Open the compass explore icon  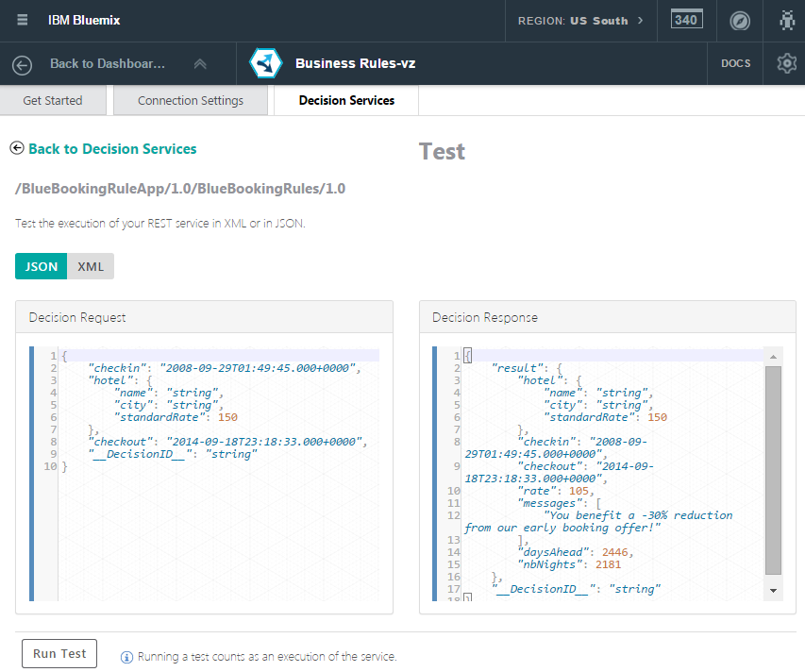tap(740, 21)
